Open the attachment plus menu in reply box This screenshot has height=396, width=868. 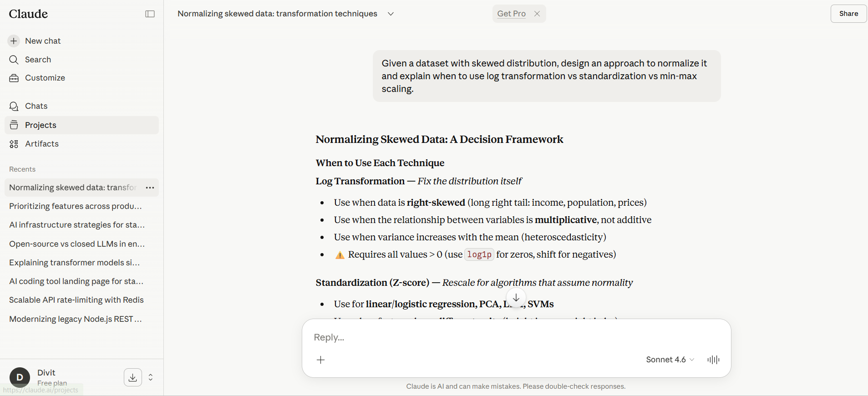click(x=321, y=360)
